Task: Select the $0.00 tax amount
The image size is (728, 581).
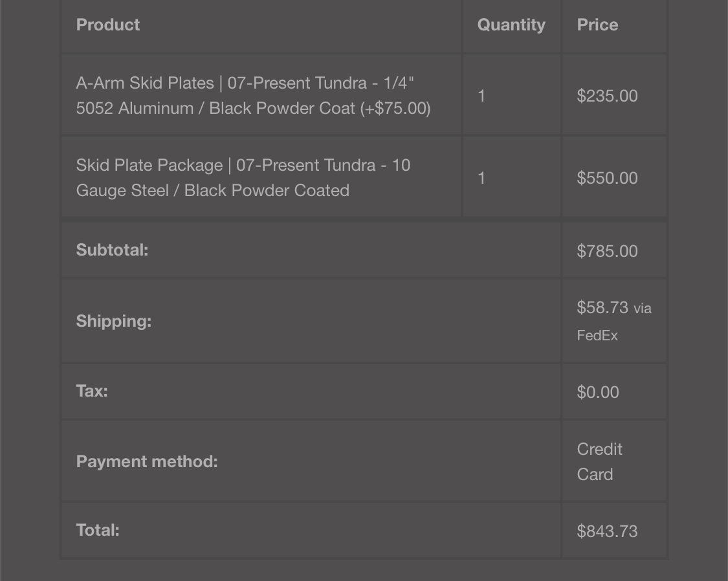Action: point(598,392)
